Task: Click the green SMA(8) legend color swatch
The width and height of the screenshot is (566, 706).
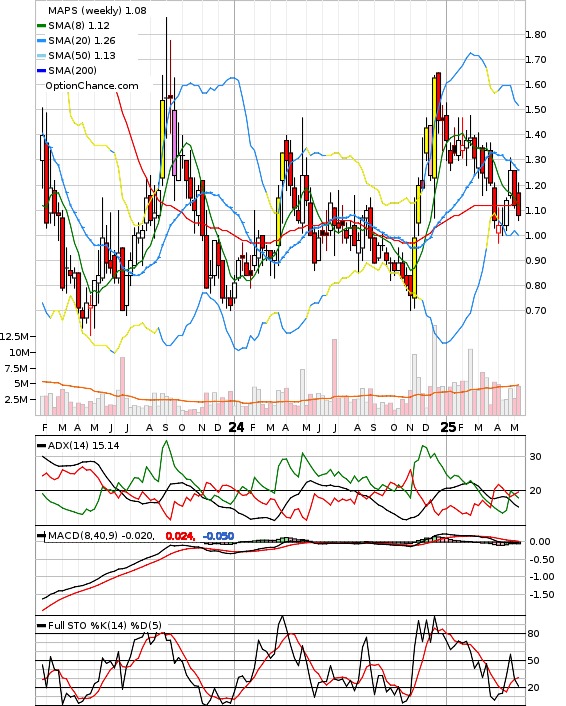Action: point(41,26)
